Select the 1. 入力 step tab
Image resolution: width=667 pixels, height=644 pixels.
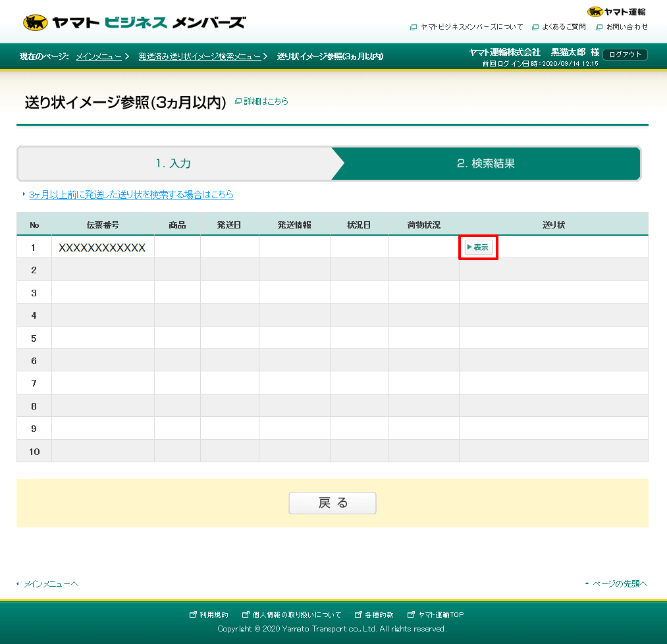coord(173,163)
